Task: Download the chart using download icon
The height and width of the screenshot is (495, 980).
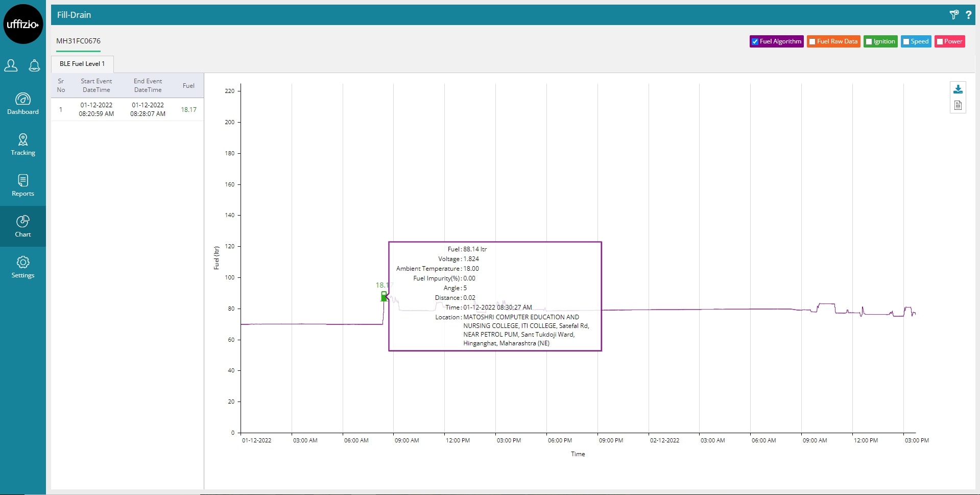Action: 958,89
